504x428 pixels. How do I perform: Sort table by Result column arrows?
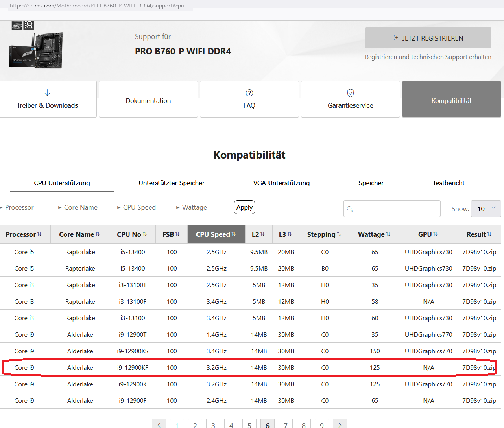pos(489,234)
